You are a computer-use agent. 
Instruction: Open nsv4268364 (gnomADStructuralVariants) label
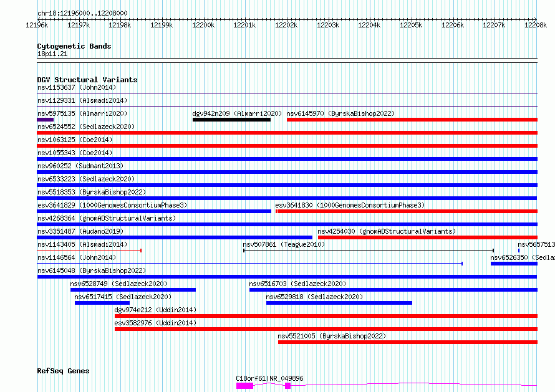107,218
